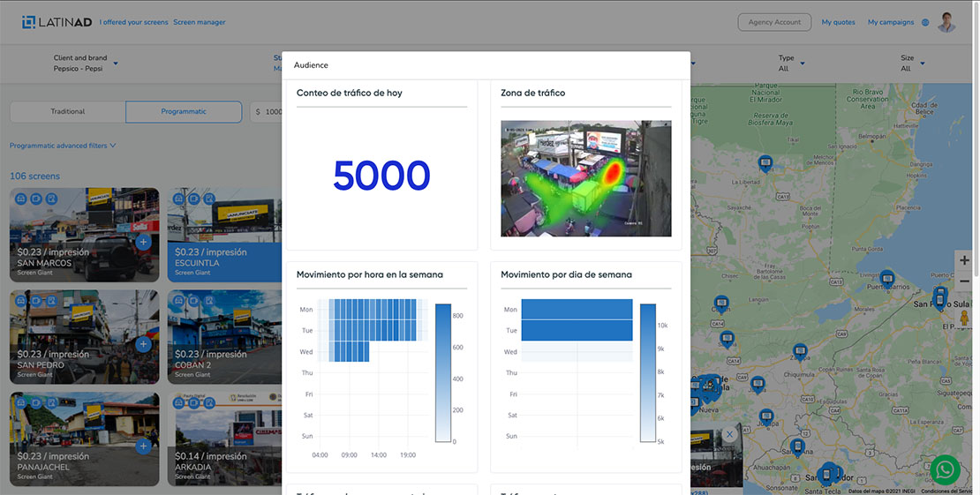Select the map screen marker near La Libertad
The height and width of the screenshot is (495, 980).
click(x=765, y=163)
